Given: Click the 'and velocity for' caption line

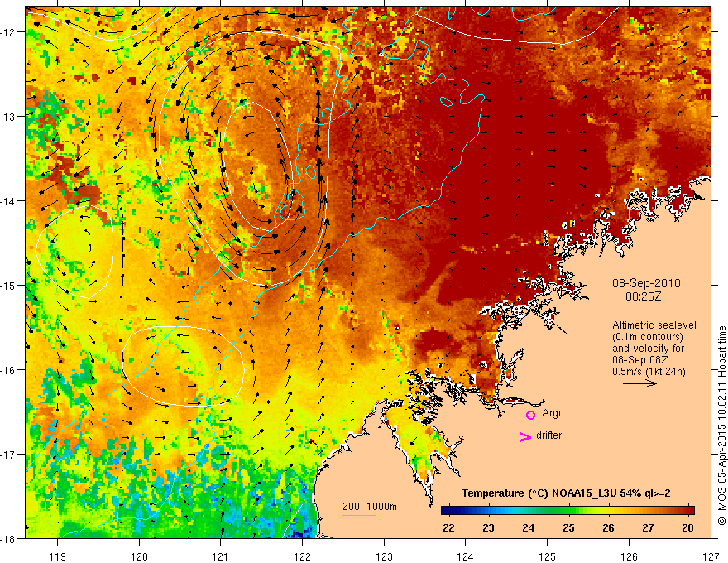Looking at the screenshot, I should [x=648, y=348].
